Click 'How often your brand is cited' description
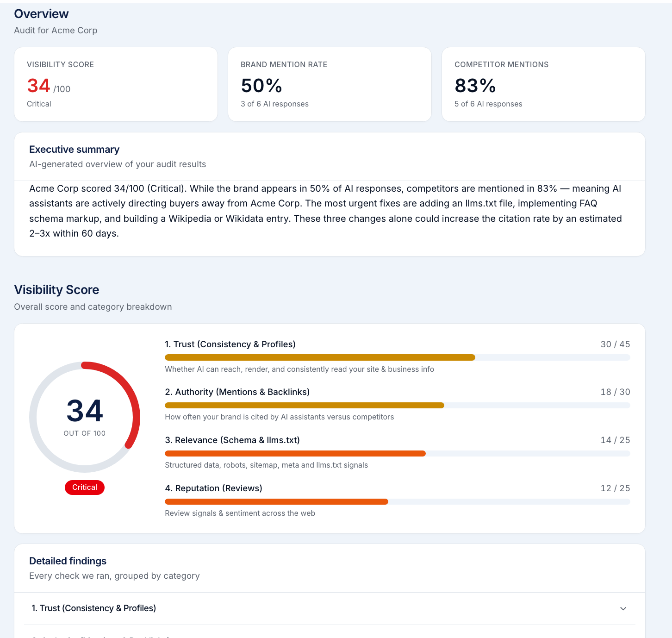The image size is (672, 638). (280, 417)
